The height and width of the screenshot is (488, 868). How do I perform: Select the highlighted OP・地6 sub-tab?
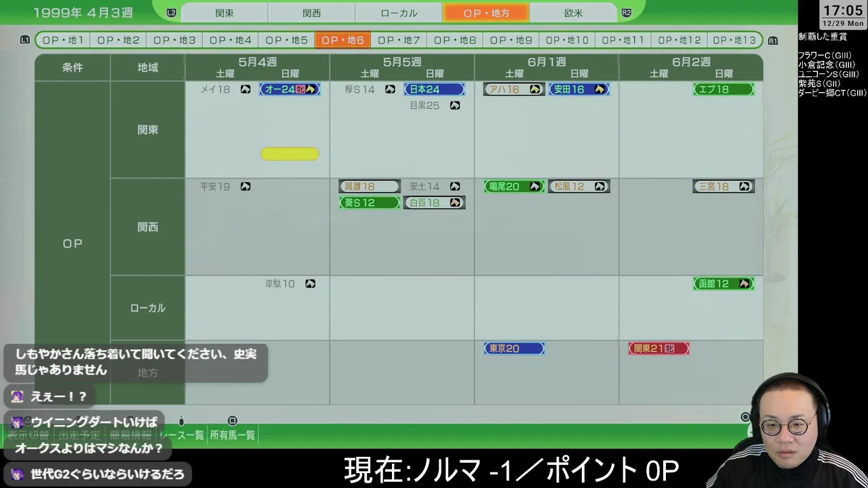342,40
